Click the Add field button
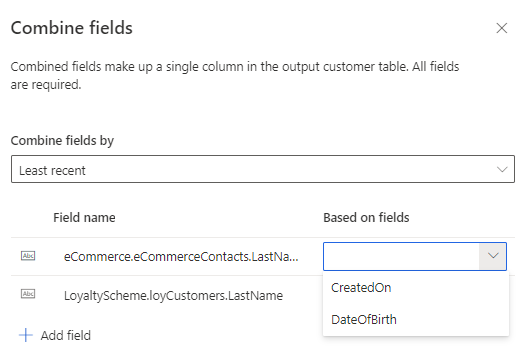Viewport: 522px width, 363px height. coord(55,335)
